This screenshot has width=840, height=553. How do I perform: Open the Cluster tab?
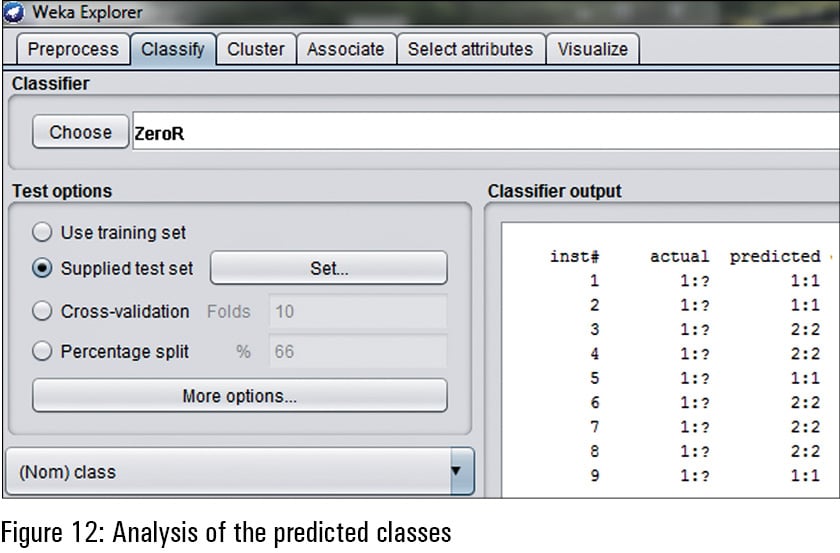(x=256, y=49)
